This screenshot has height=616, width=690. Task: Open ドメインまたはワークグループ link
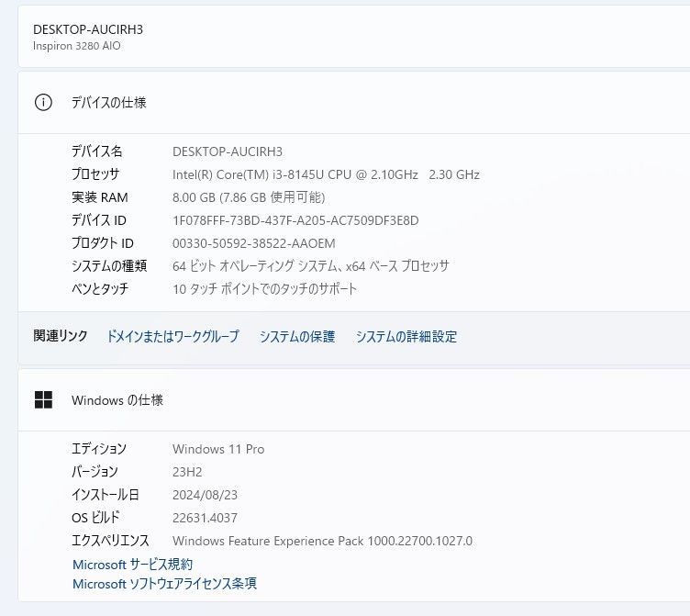tap(172, 336)
